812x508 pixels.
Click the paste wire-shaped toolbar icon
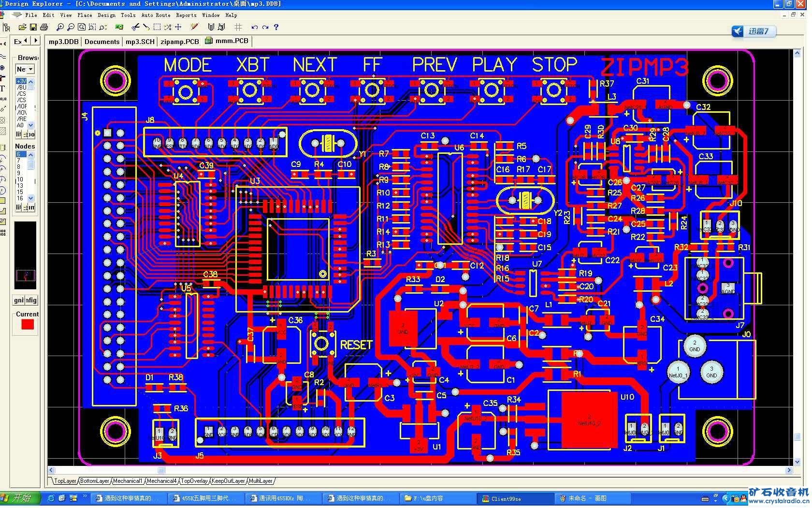146,28
